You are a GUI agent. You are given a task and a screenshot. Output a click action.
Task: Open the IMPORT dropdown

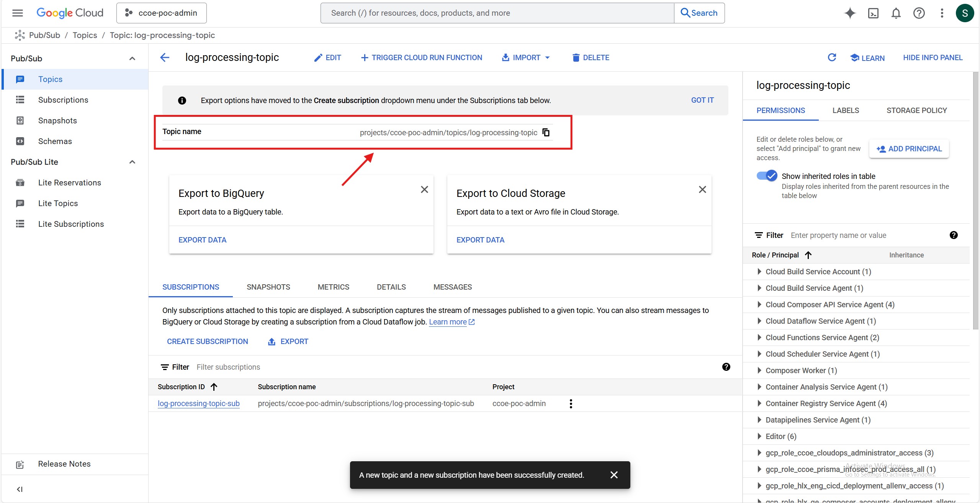point(526,57)
